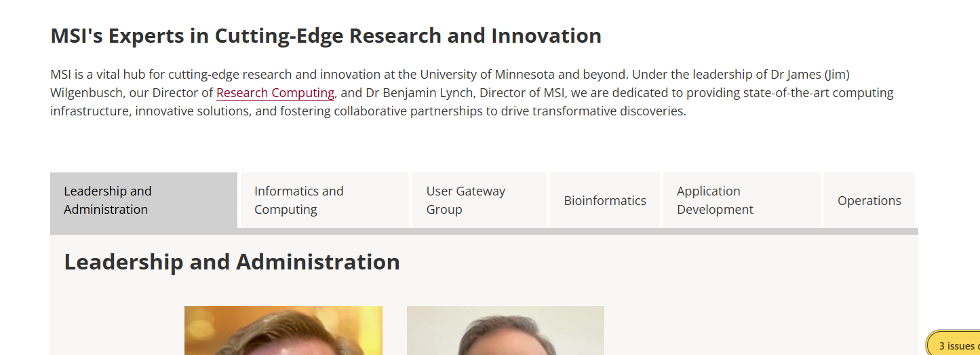Click the left staff portrait photo
This screenshot has height=355, width=980.
(x=283, y=331)
